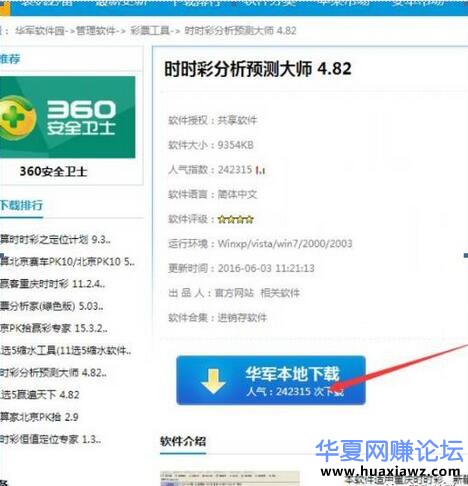Click the star rating icons
The width and height of the screenshot is (468, 486).
pyautogui.click(x=236, y=219)
